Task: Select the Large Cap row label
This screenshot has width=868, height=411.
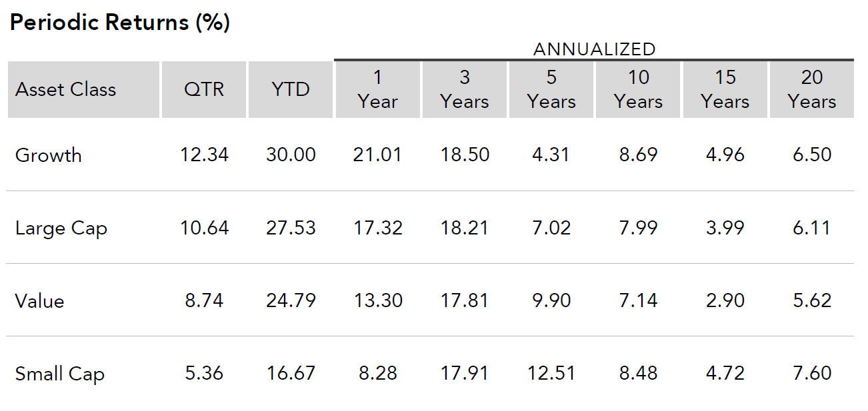Action: point(61,228)
